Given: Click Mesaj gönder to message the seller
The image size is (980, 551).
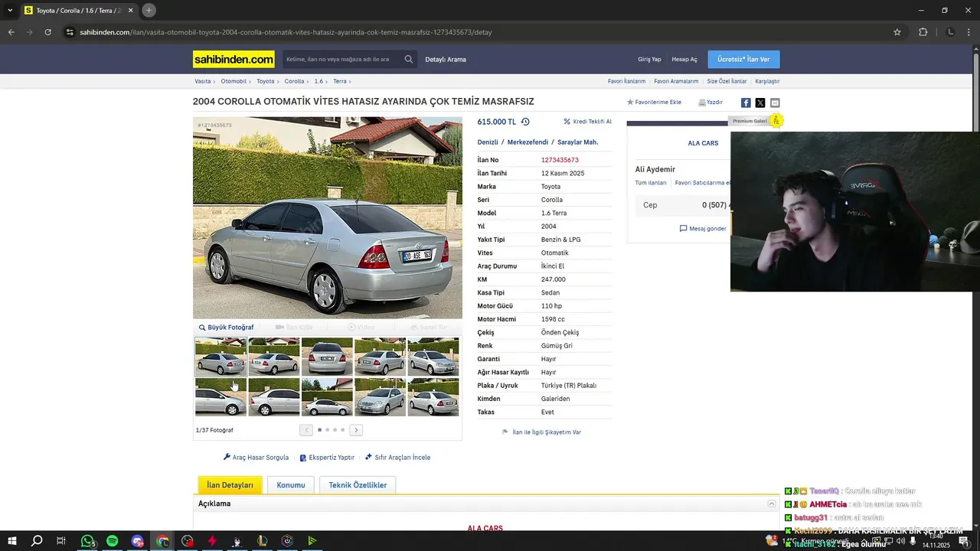Looking at the screenshot, I should click(x=703, y=229).
